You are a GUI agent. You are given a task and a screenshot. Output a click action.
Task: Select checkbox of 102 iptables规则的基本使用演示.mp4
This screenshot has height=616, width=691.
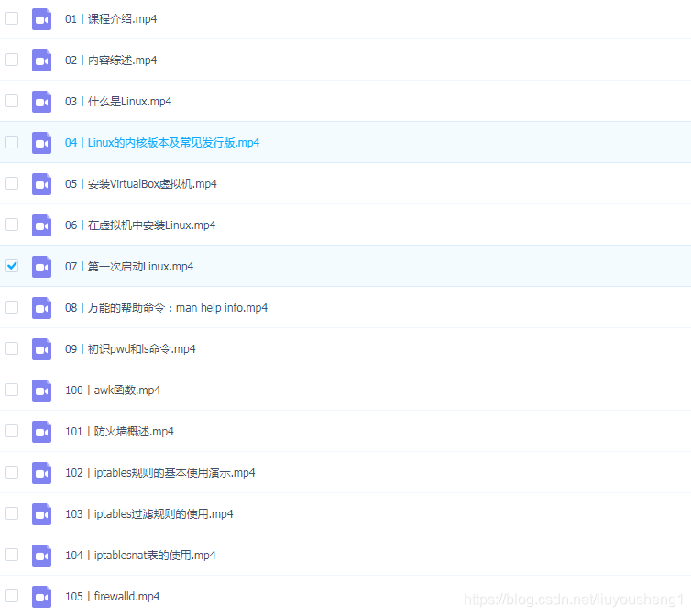point(12,472)
